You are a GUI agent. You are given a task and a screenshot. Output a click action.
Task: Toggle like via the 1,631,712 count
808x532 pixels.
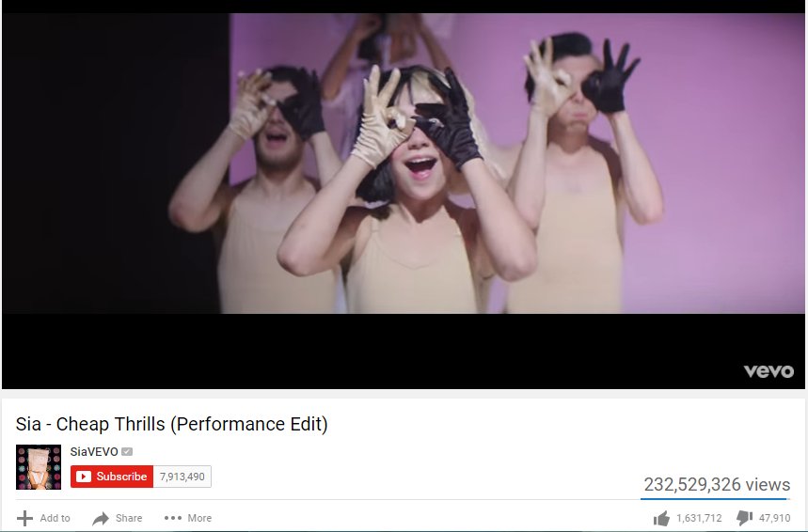699,518
